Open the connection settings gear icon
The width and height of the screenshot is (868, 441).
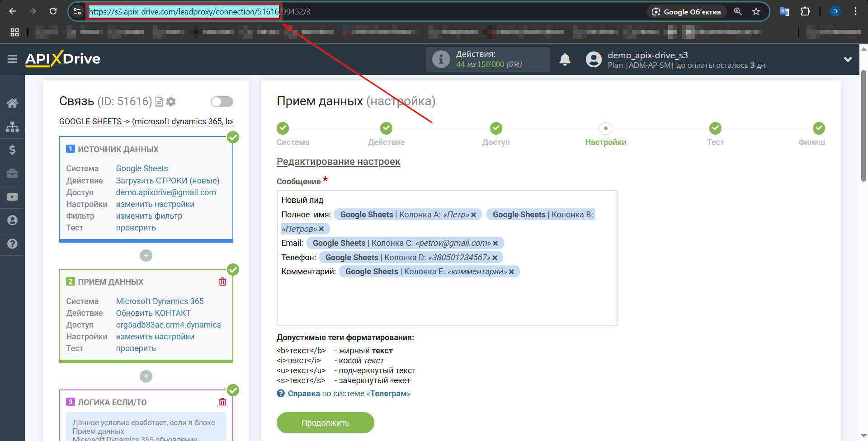tap(171, 102)
